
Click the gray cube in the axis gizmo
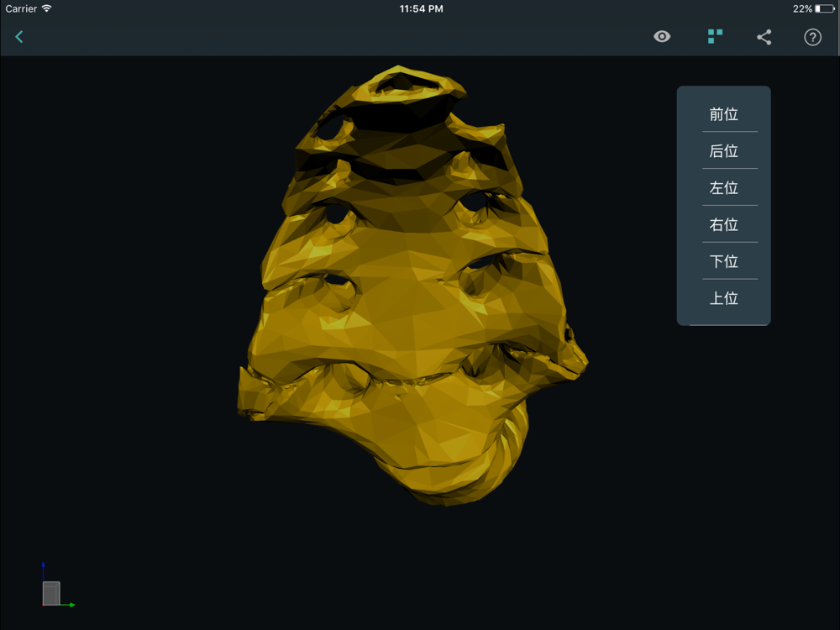[x=51, y=594]
